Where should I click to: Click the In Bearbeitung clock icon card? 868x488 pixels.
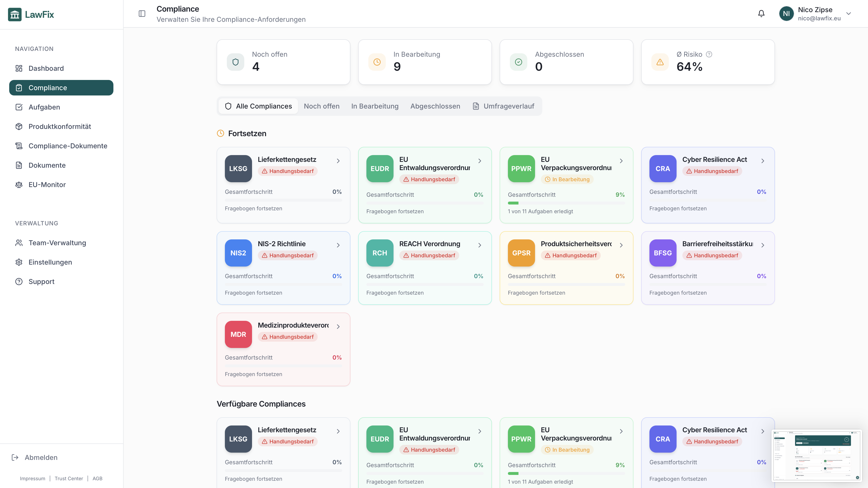[x=377, y=62]
